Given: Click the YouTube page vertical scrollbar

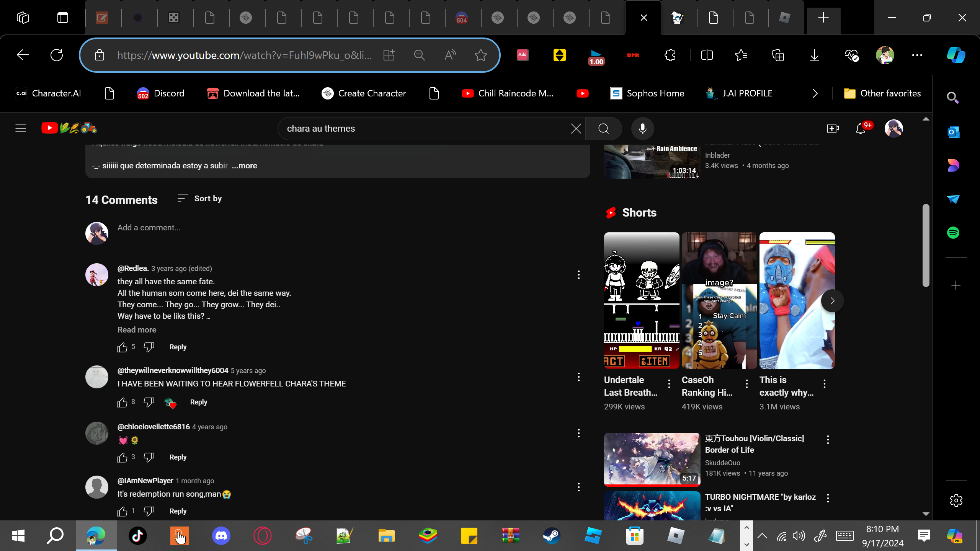Looking at the screenshot, I should pos(926,245).
